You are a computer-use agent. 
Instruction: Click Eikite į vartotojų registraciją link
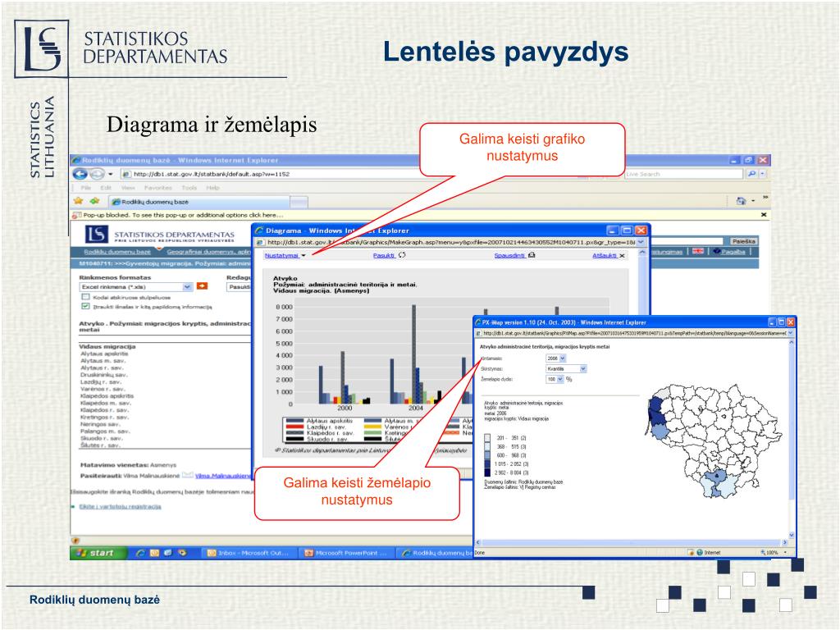tap(120, 506)
